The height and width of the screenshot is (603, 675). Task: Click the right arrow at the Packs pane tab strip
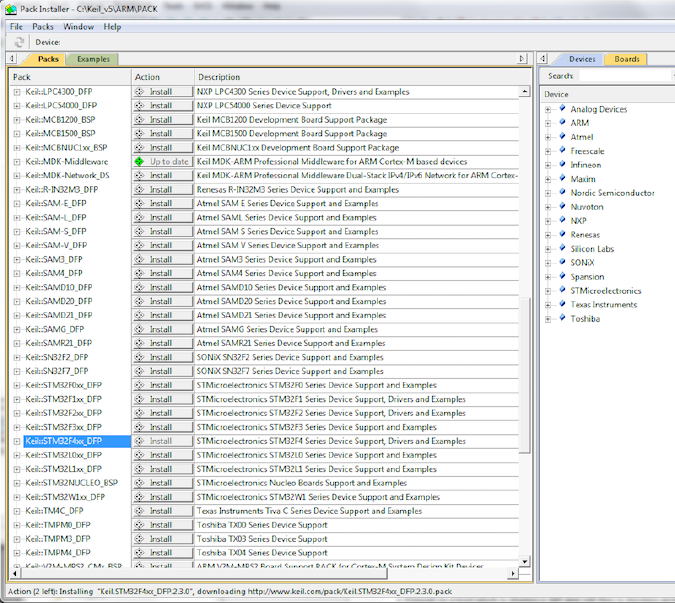tap(522, 58)
